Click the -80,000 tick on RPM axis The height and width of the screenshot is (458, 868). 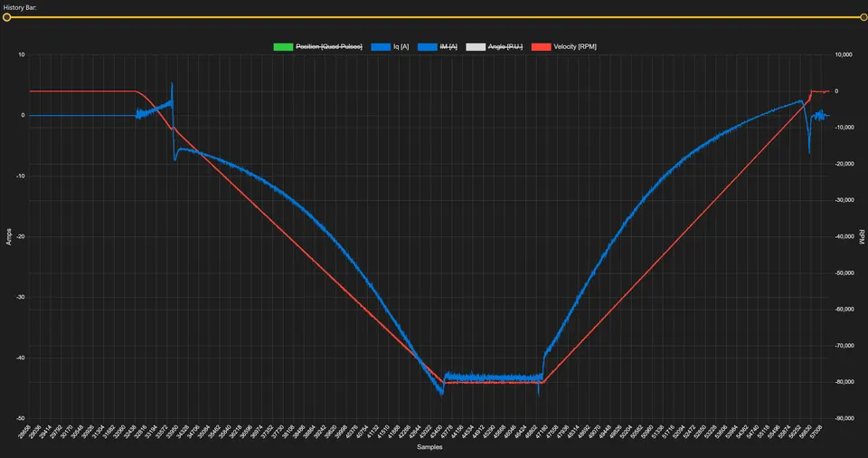click(844, 382)
